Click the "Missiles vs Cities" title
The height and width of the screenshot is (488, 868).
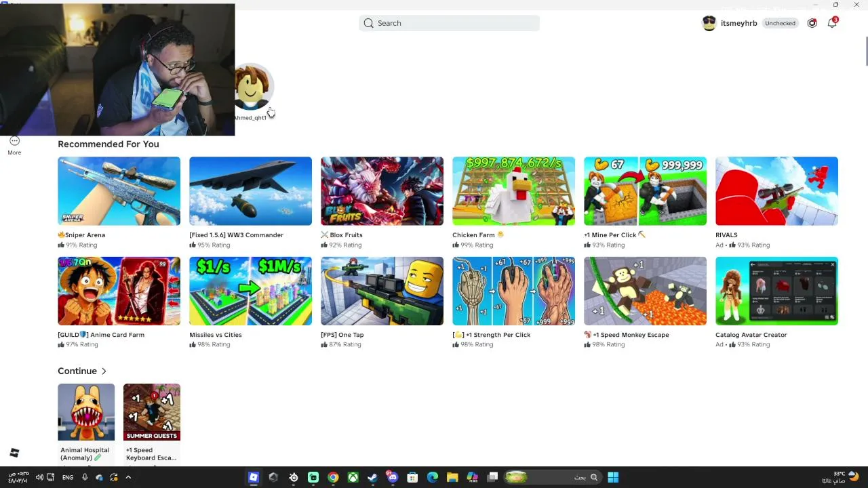pos(215,335)
